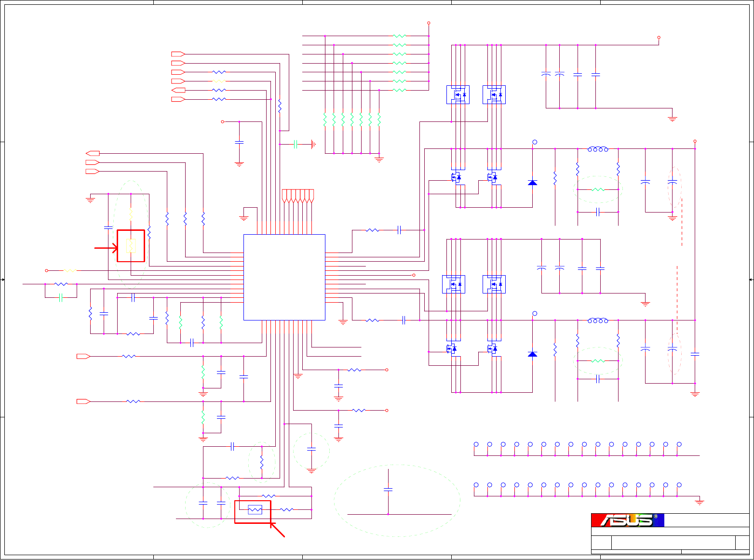The image size is (754, 560).
Task: Select the lower phase output inductor coil
Action: (598, 320)
